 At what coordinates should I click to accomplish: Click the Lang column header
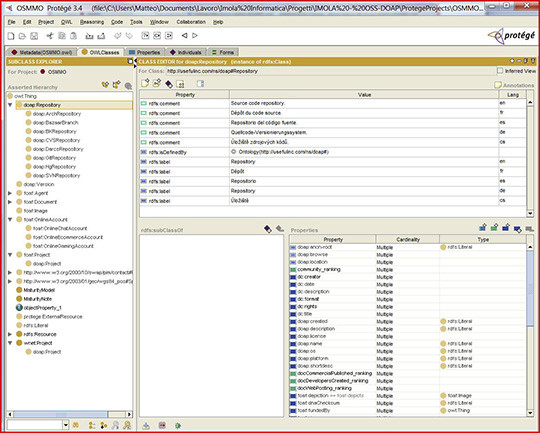tap(512, 95)
